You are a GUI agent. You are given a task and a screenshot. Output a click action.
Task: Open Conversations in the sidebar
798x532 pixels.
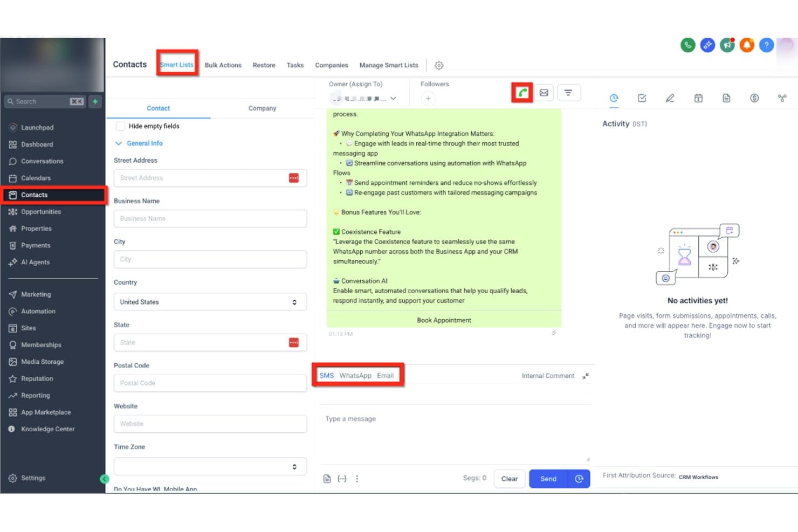point(42,161)
